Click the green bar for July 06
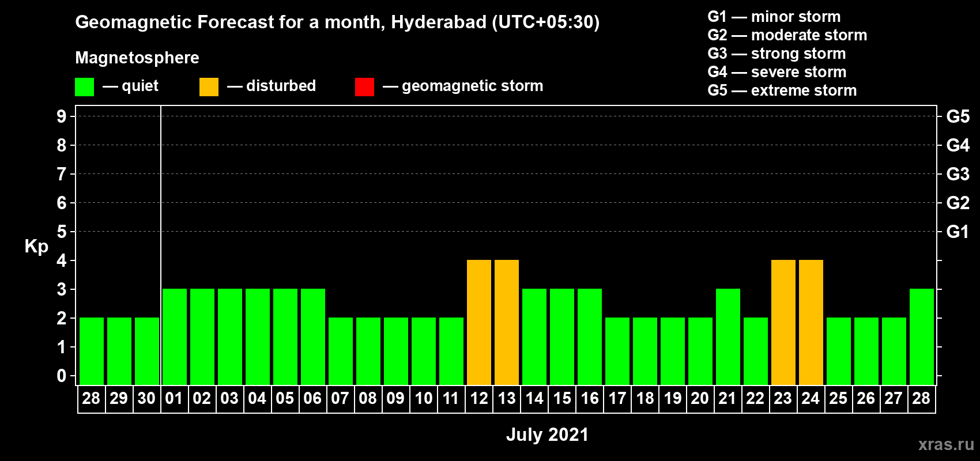The width and height of the screenshot is (980, 461). point(313,337)
